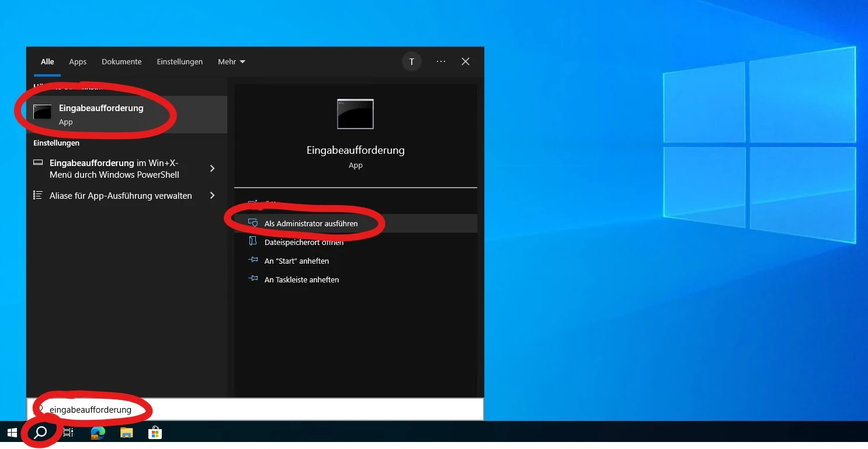Switch to the Dokumente tab
Screen dimensions: 868x449
pyautogui.click(x=121, y=61)
